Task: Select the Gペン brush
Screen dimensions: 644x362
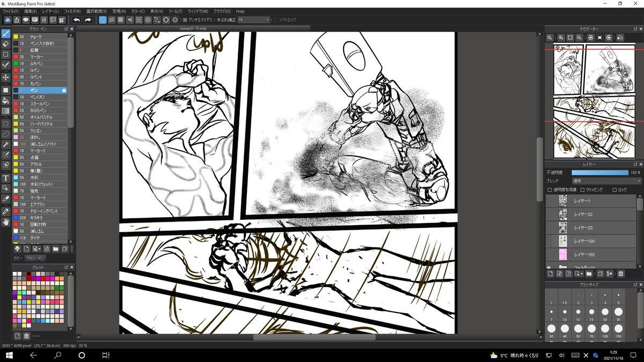Action: (40, 70)
